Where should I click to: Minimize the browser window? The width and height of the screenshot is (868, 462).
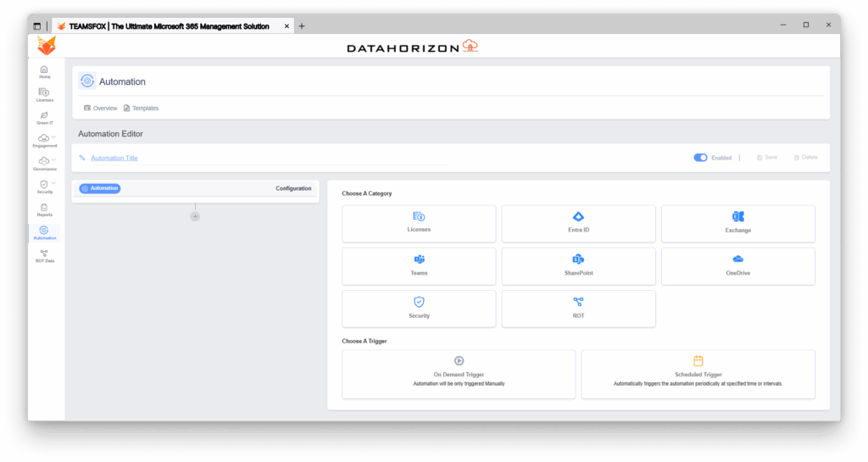(782, 25)
